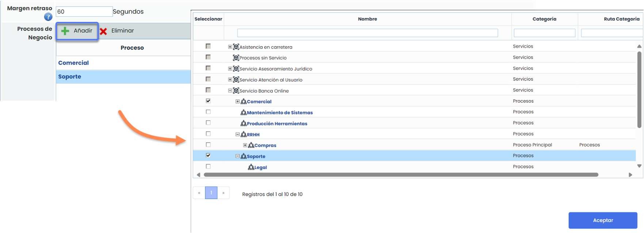Select the Soporte row in Proceso list
Viewport: 644px width, 233px height.
click(123, 77)
